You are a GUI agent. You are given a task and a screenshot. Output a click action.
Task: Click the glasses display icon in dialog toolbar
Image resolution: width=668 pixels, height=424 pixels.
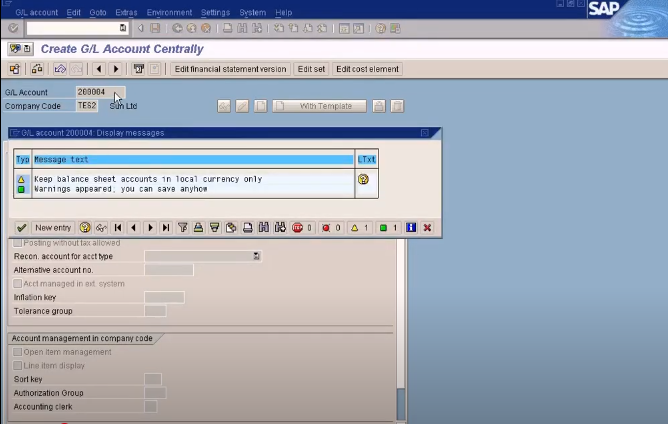101,228
